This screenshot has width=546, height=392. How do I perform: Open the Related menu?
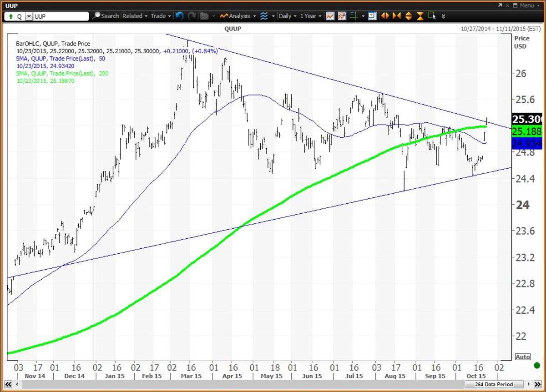pos(135,16)
